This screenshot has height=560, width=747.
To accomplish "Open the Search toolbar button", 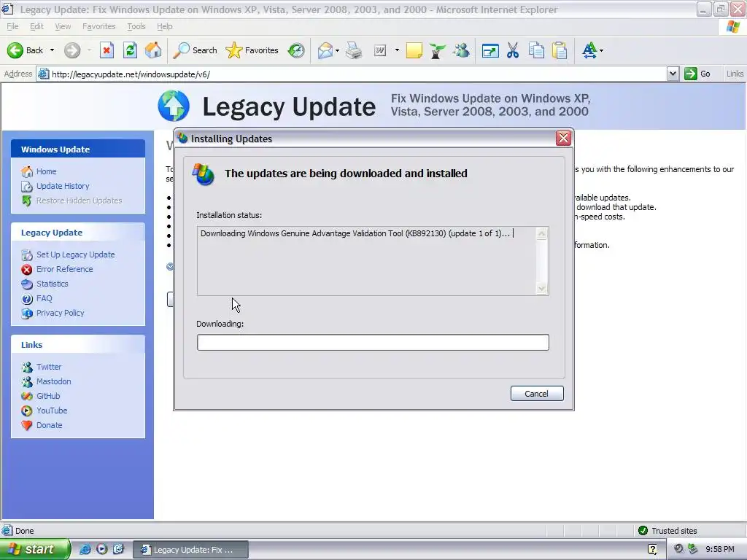I will 194,50.
